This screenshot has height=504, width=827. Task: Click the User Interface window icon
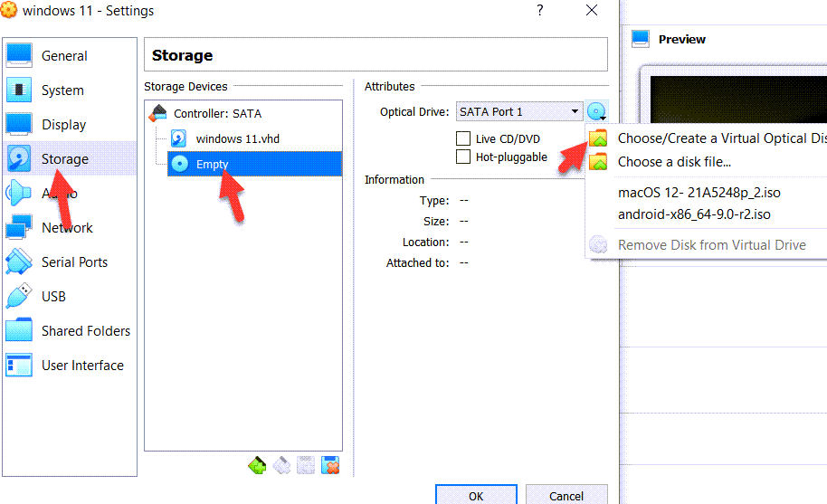click(19, 365)
